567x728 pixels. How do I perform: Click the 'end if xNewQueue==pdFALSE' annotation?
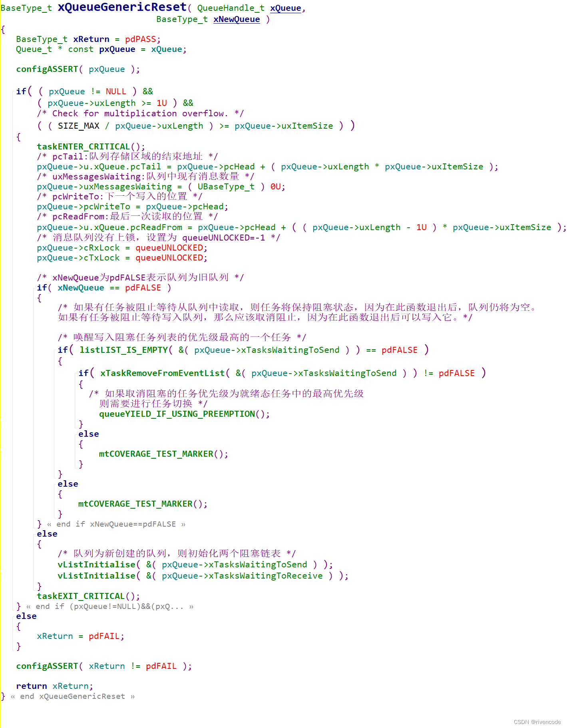(116, 524)
